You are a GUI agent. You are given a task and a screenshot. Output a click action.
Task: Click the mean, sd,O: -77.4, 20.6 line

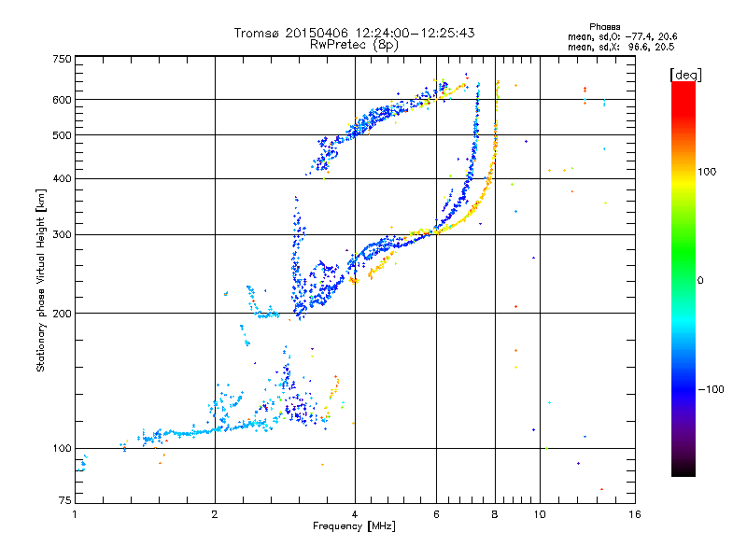622,36
